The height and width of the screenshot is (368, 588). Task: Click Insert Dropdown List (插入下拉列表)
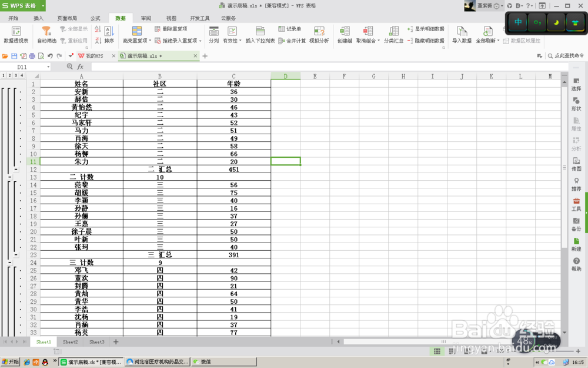[x=260, y=35]
